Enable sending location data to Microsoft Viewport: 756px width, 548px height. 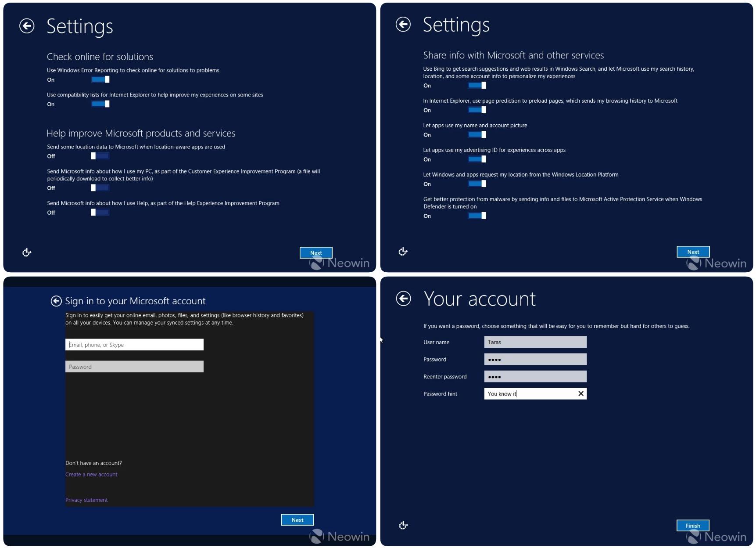click(100, 156)
